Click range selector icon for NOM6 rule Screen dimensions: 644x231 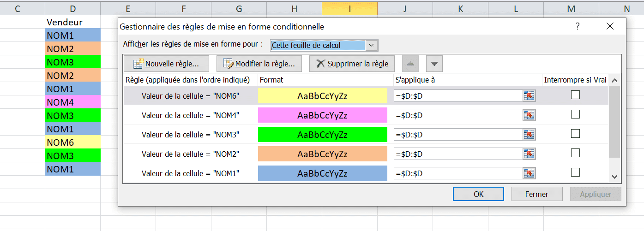tap(529, 95)
